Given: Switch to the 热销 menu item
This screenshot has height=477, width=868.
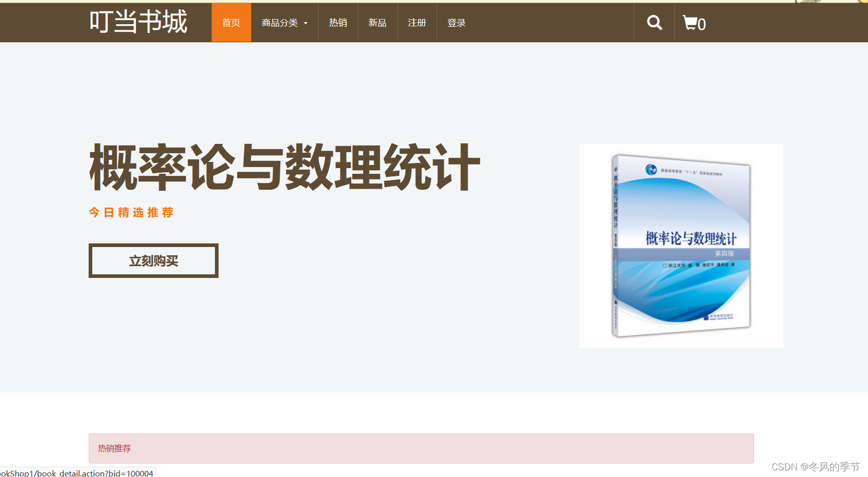Looking at the screenshot, I should 338,23.
